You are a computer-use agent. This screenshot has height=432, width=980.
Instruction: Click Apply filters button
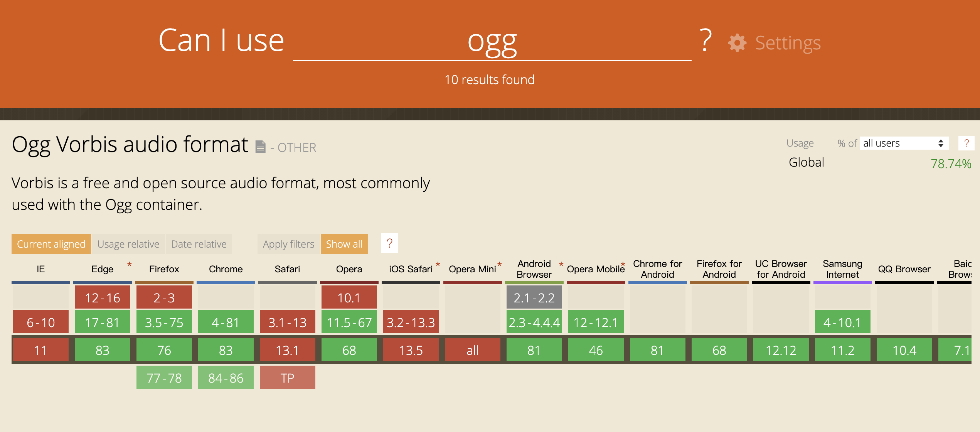(288, 244)
